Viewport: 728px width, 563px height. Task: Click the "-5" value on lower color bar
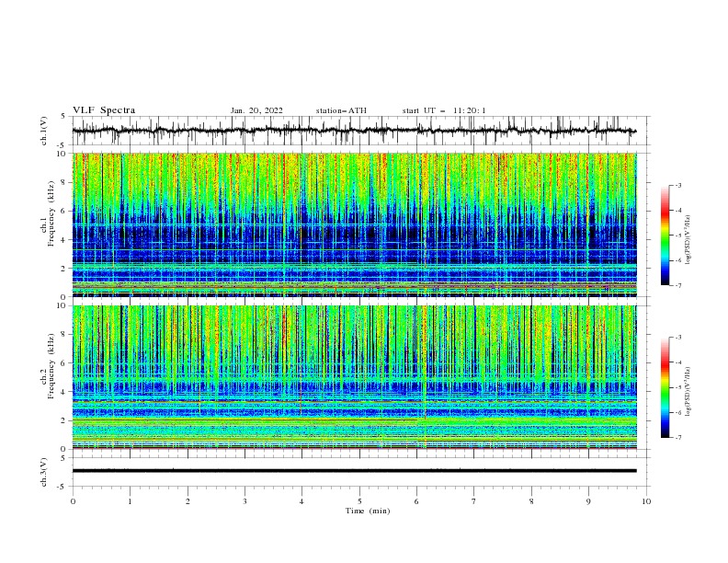(677, 387)
